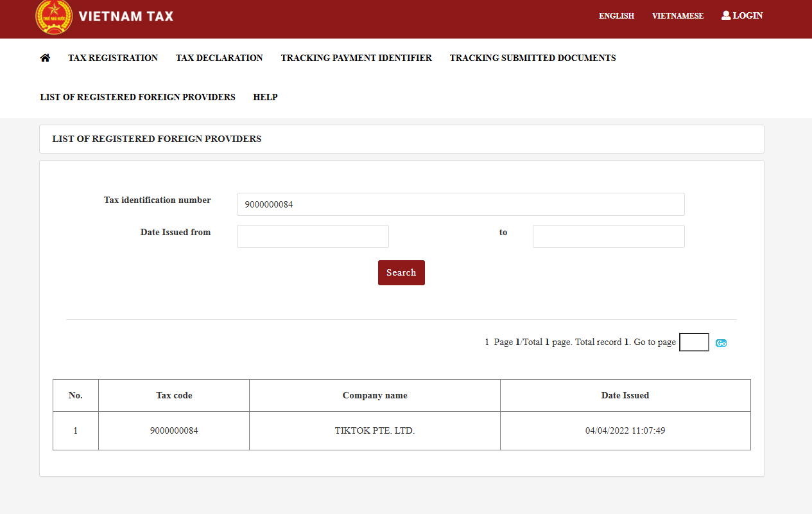812x514 pixels.
Task: Open the Tax Declaration menu
Action: pyautogui.click(x=219, y=58)
